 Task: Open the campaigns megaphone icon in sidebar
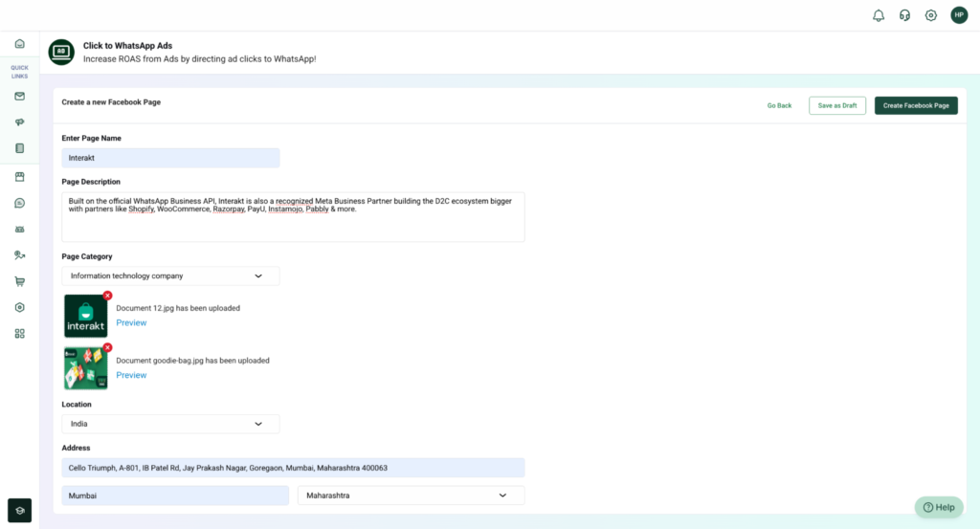coord(19,121)
